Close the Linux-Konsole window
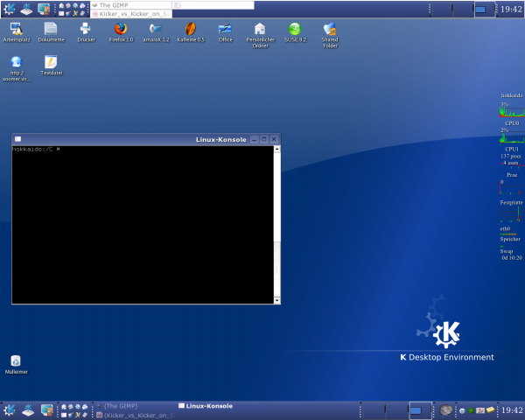Viewport: 525px width, 420px height. pyautogui.click(x=274, y=139)
